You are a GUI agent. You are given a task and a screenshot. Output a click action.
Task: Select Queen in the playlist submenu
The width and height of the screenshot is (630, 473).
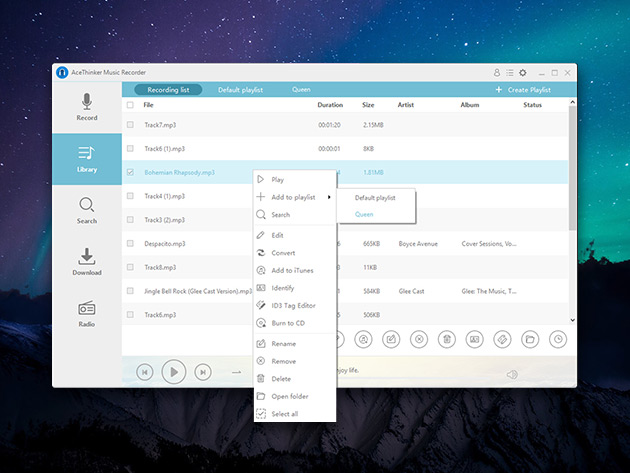click(376, 214)
